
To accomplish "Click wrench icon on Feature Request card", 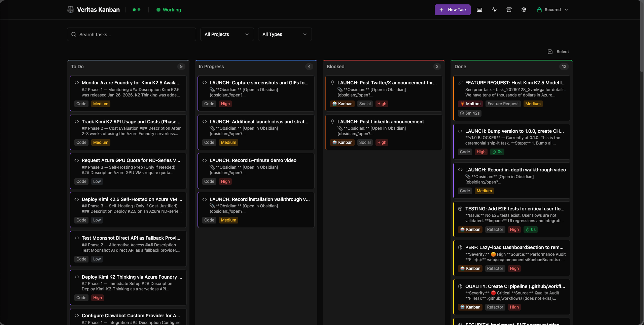I will click(x=460, y=83).
